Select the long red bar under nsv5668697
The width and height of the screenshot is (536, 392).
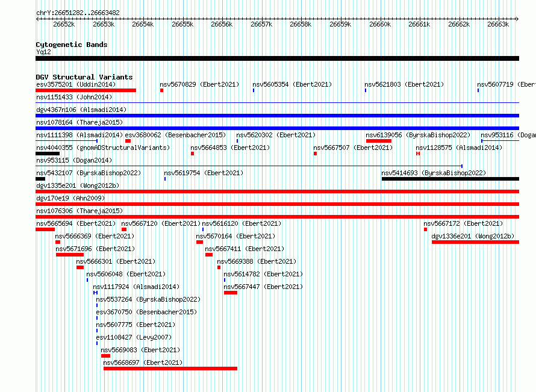tap(170, 369)
